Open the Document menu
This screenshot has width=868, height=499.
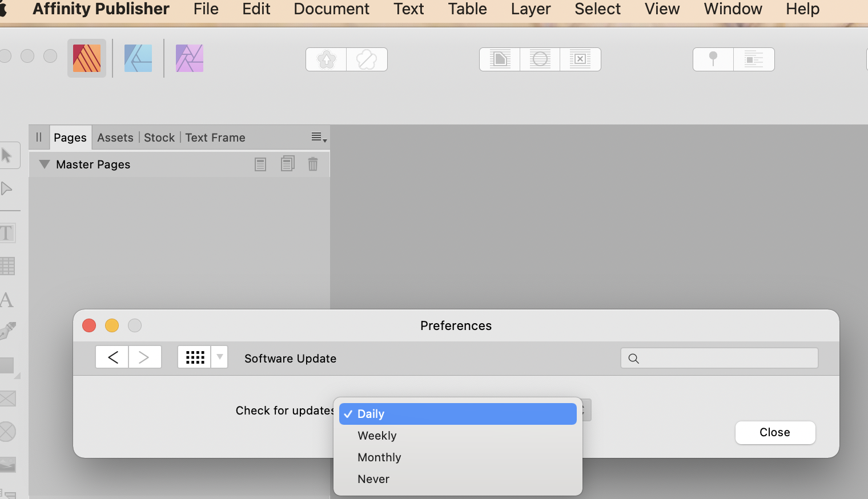tap(332, 9)
